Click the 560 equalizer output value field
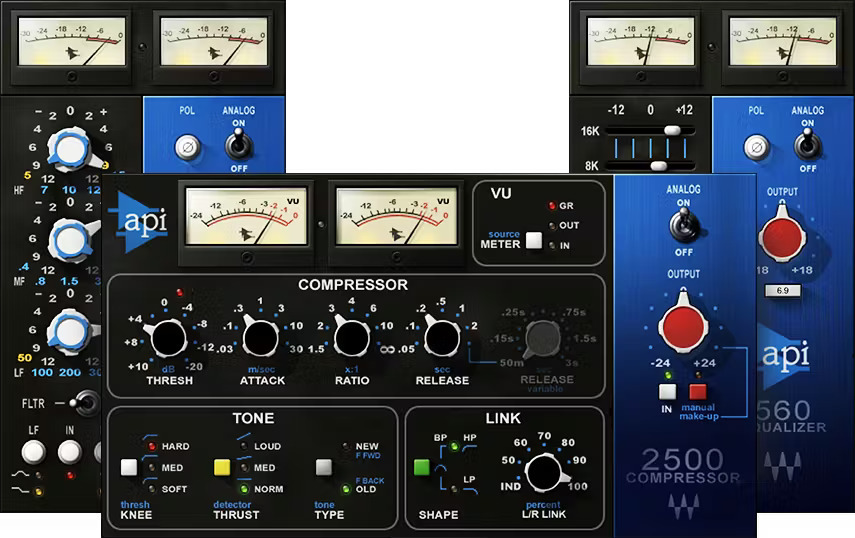This screenshot has height=538, width=855. coord(783,289)
